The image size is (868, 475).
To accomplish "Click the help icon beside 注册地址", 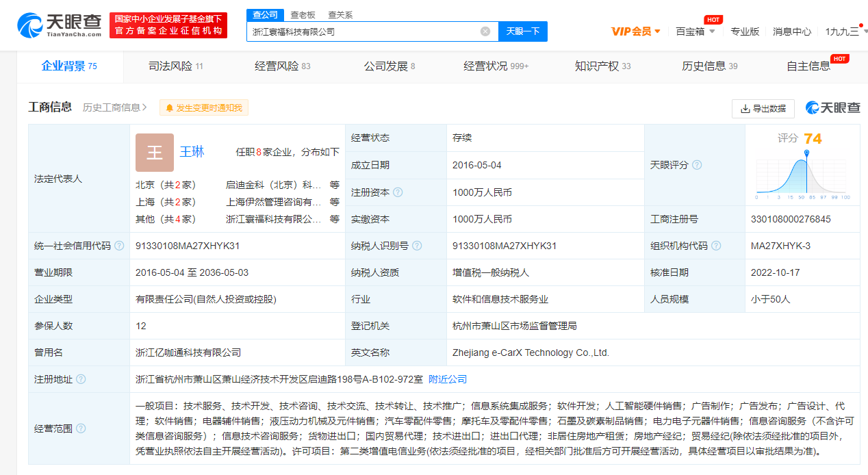I will (x=81, y=379).
